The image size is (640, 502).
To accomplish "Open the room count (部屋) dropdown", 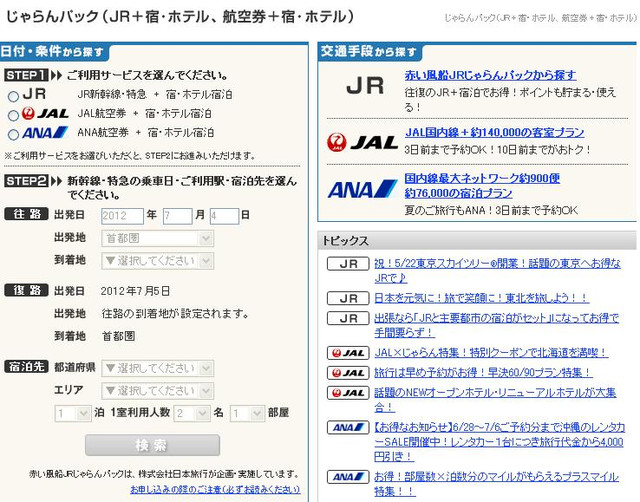I will click(247, 414).
